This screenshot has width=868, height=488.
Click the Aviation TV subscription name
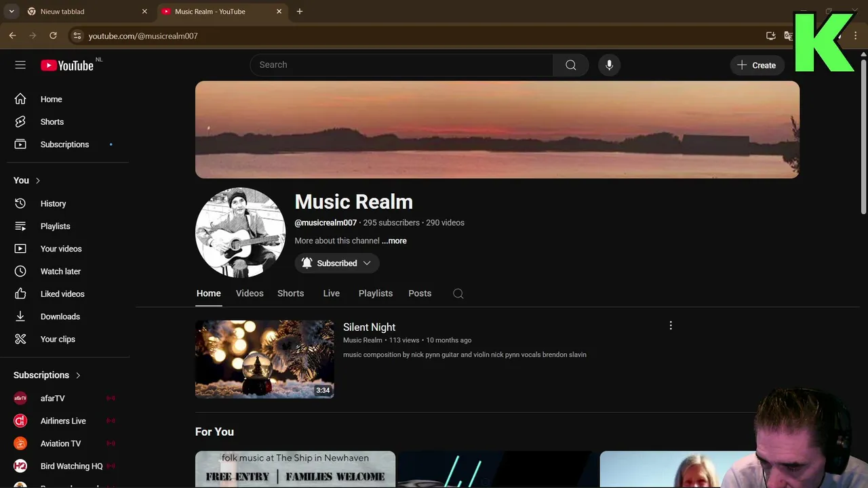click(60, 443)
